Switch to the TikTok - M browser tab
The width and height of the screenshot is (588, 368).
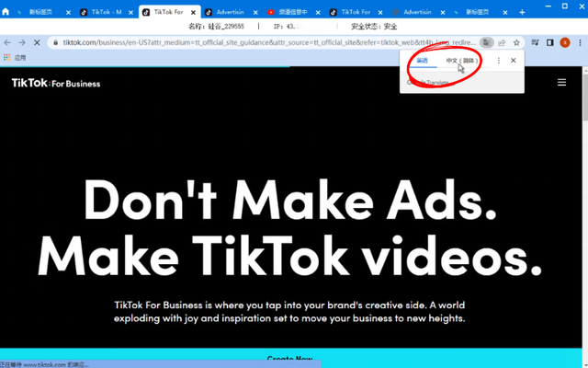[x=106, y=12]
